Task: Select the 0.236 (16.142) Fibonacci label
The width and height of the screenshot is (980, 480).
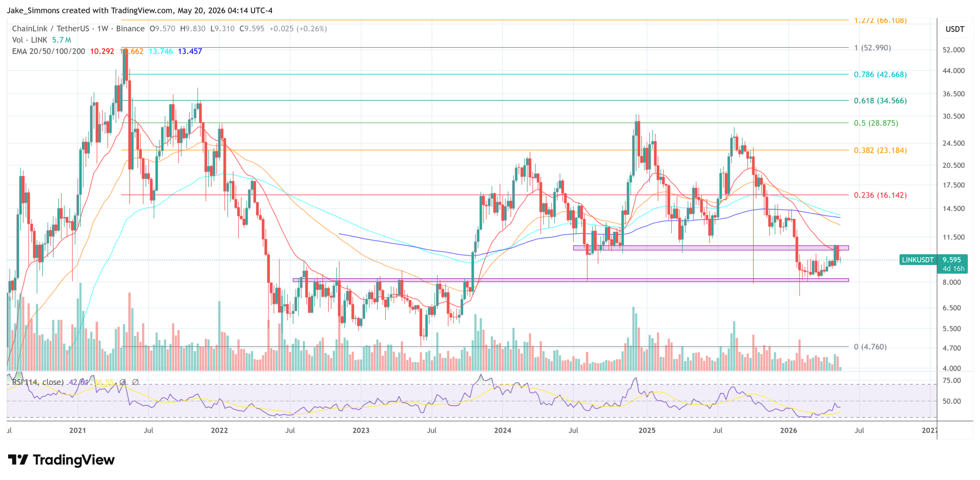Action: (880, 195)
